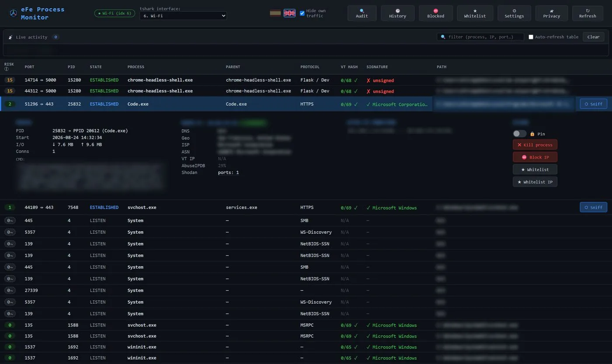Expand the System port 27339 row
This screenshot has height=364, width=612.
click(x=306, y=290)
